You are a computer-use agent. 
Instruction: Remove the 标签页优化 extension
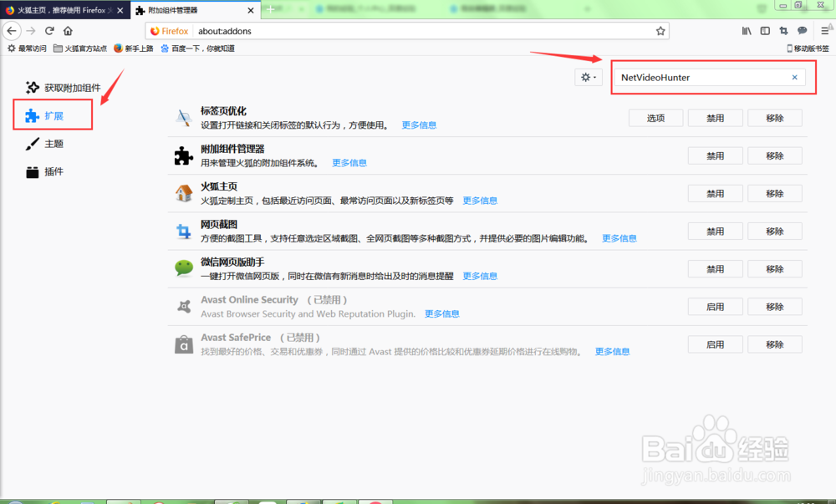(x=775, y=119)
